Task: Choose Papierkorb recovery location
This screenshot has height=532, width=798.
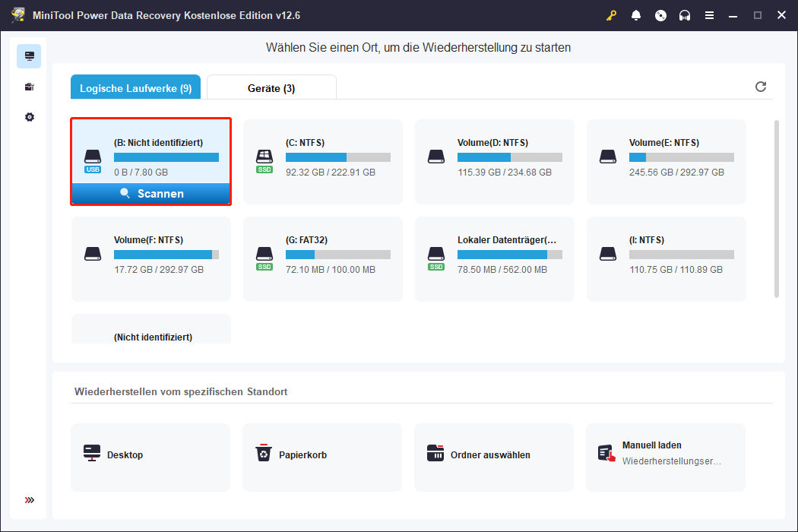Action: point(322,456)
